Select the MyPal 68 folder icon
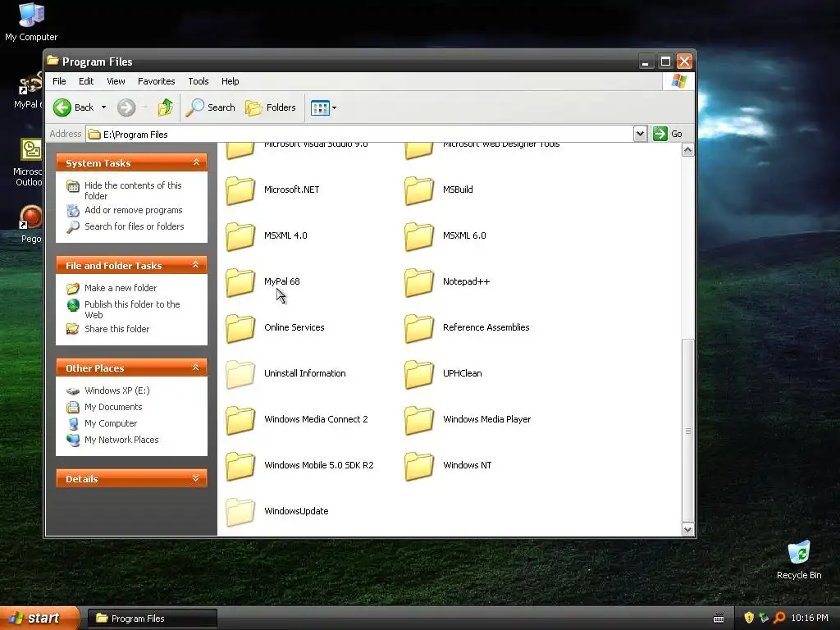840x630 pixels. click(x=240, y=283)
